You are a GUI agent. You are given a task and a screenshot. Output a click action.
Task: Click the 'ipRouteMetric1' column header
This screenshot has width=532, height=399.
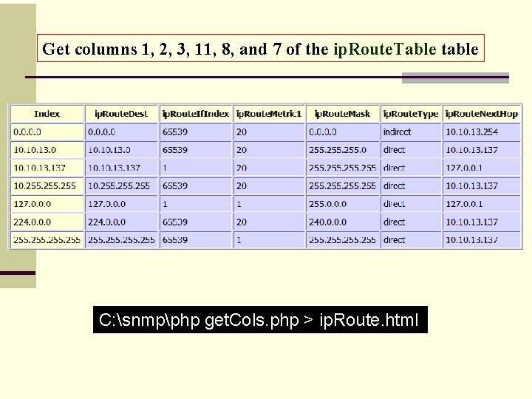click(x=269, y=114)
